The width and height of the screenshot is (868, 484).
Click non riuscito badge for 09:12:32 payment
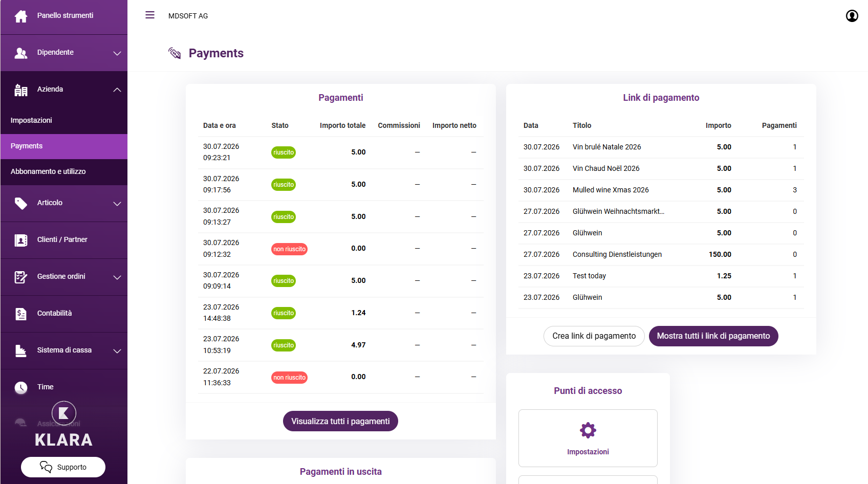click(289, 249)
